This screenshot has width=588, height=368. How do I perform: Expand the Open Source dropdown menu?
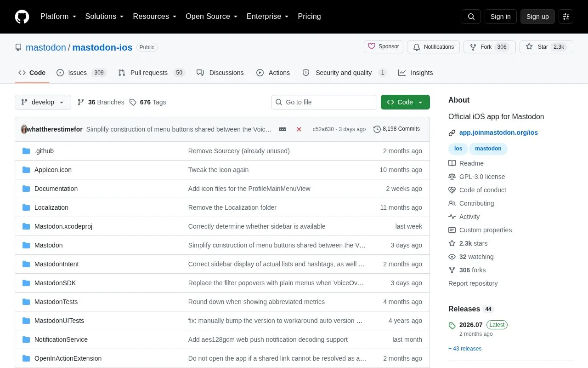tap(212, 17)
